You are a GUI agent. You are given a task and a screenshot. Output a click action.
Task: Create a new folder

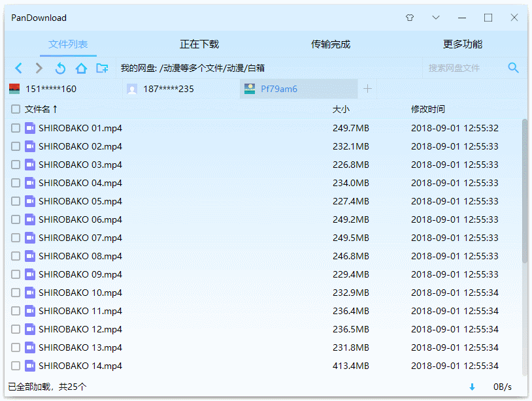click(x=102, y=68)
